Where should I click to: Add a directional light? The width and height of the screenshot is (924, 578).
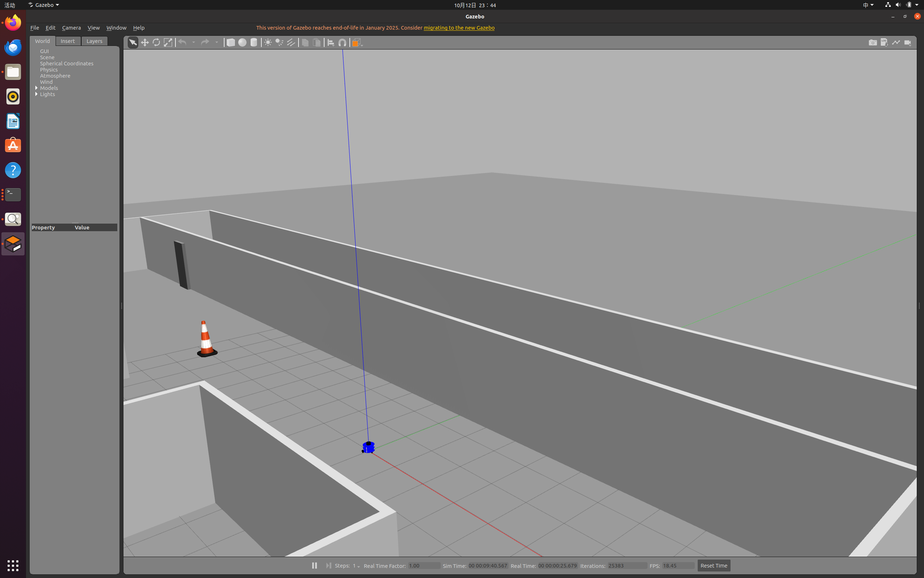click(291, 42)
